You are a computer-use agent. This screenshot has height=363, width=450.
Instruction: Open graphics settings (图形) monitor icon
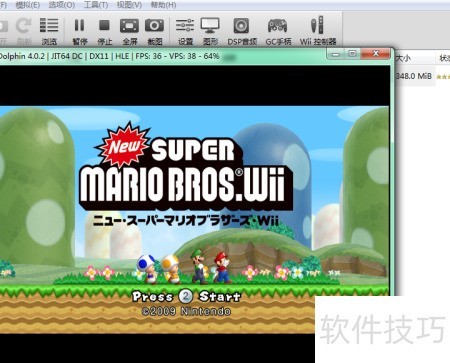(x=210, y=31)
